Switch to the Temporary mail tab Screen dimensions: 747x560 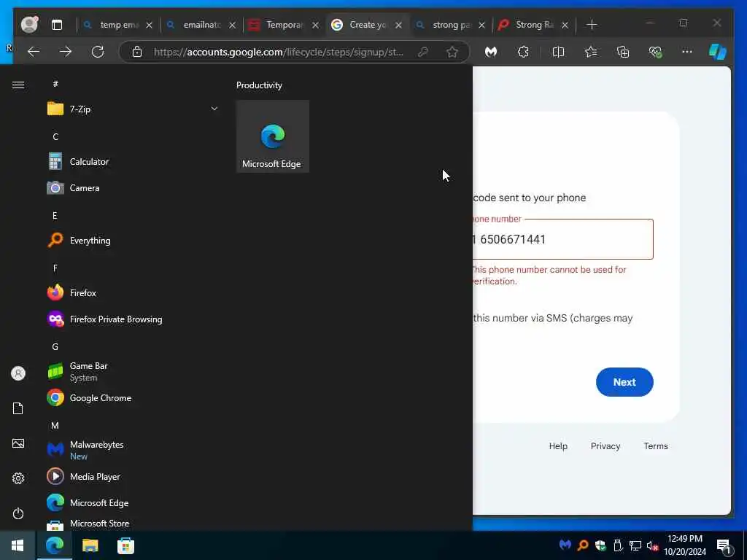[x=284, y=25]
